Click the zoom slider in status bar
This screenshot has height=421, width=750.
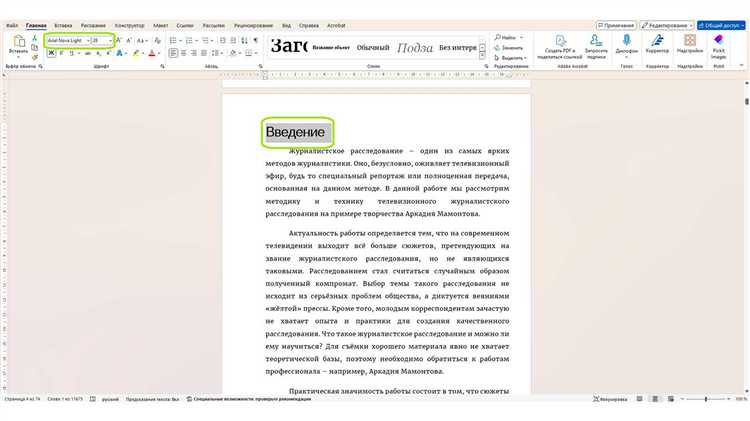(x=706, y=399)
